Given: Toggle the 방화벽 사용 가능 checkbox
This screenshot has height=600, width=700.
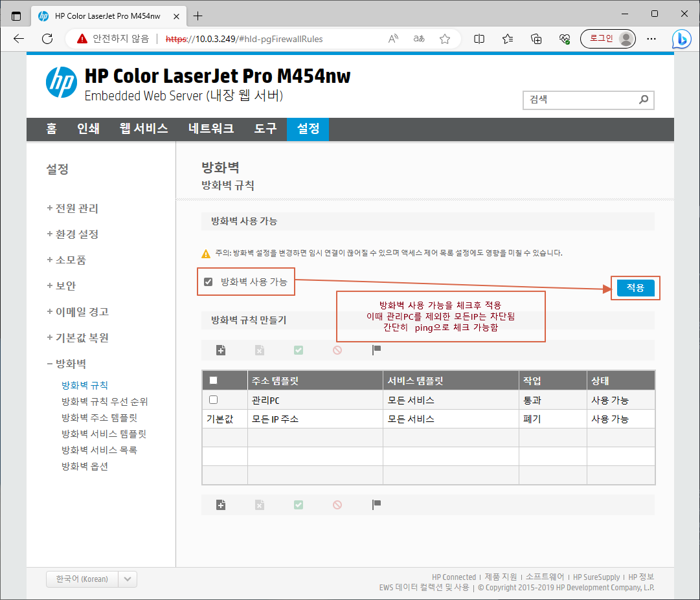Looking at the screenshot, I should click(208, 282).
